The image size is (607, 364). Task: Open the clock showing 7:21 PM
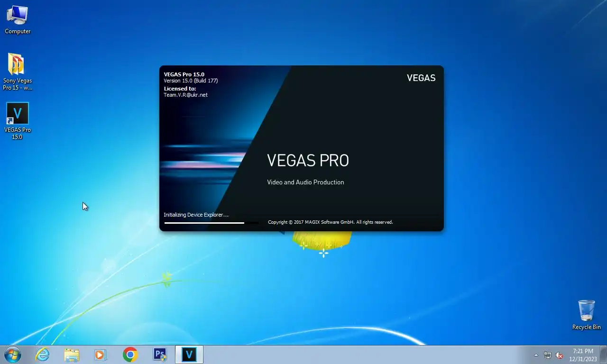tap(583, 355)
